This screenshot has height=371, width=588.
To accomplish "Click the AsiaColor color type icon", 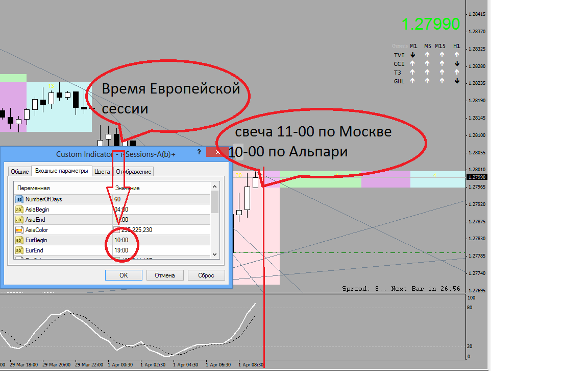I will coord(19,230).
